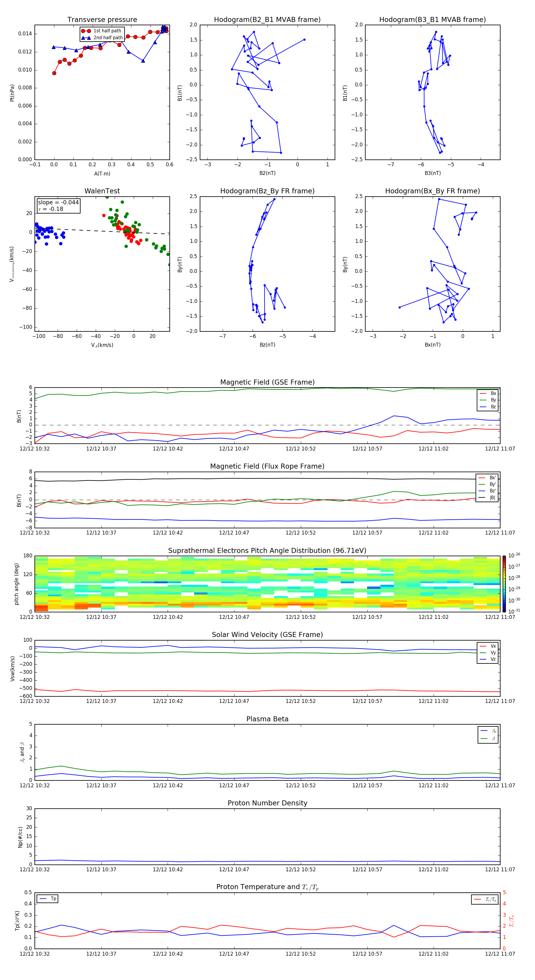Select "Bz'" in the Flux Rope legend

point(487,491)
